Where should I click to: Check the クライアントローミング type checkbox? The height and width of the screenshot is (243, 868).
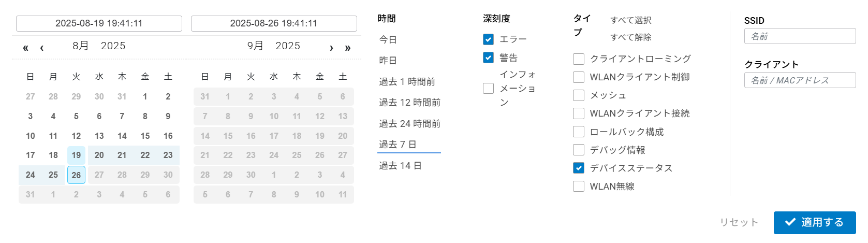click(x=579, y=59)
